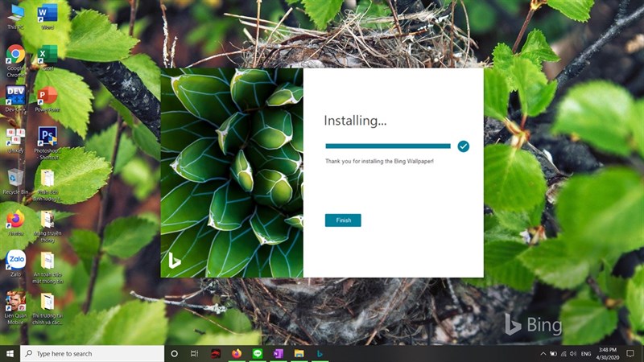Viewport: 644px width, 362px height.
Task: Select the 'Thị trường tài chính' folder
Action: [x=47, y=308]
